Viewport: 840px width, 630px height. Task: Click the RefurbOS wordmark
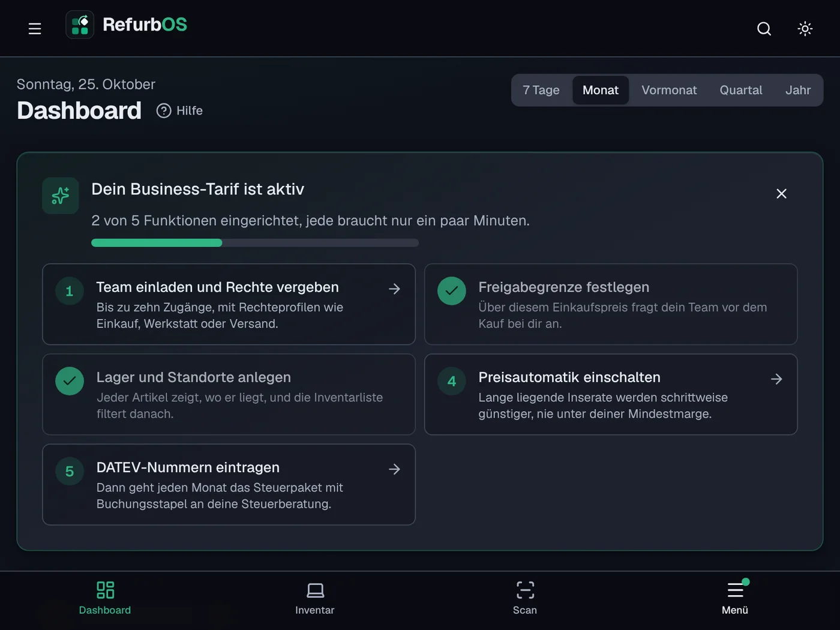(145, 25)
